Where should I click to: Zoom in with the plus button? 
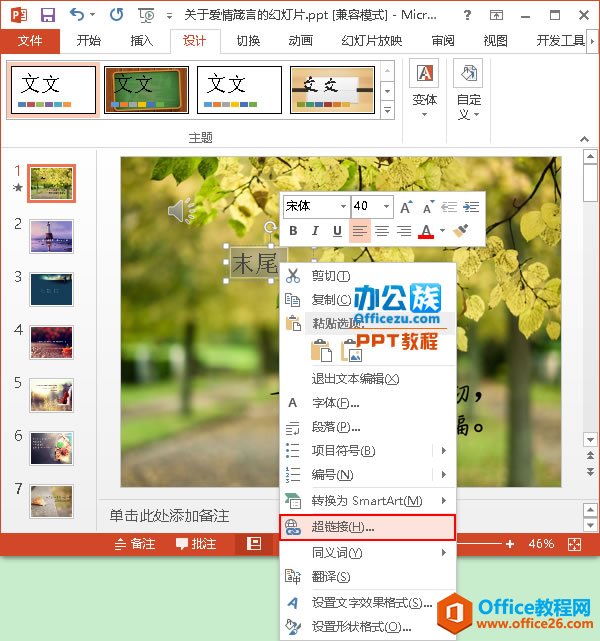[510, 544]
